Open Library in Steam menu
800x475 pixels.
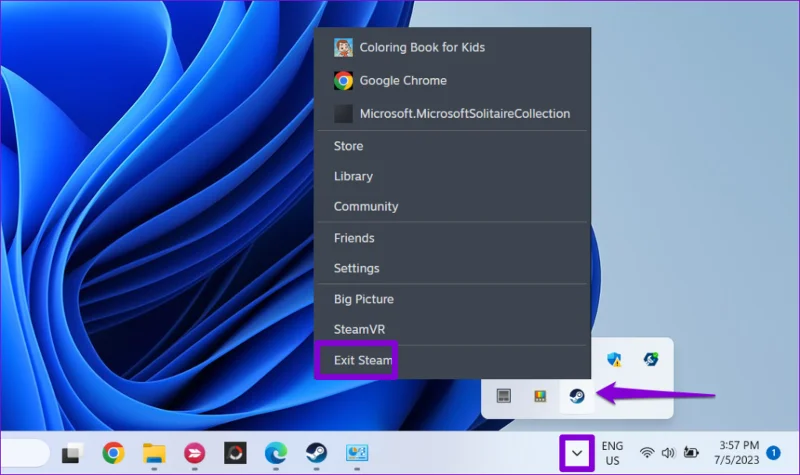coord(452,176)
